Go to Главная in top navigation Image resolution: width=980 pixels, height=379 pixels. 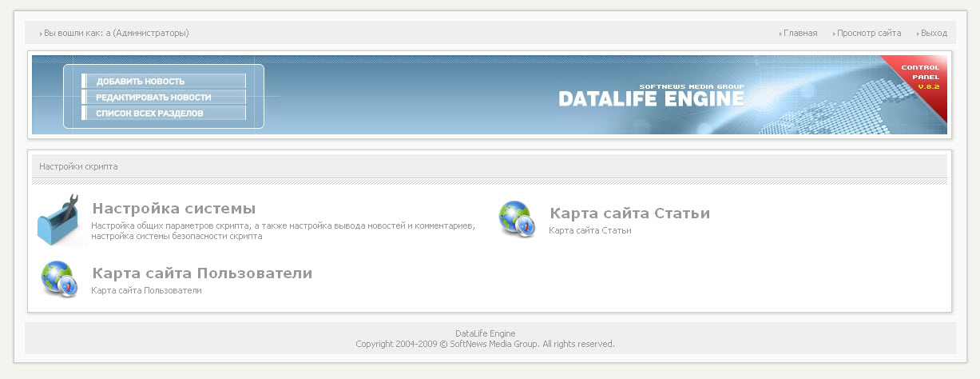point(800,33)
